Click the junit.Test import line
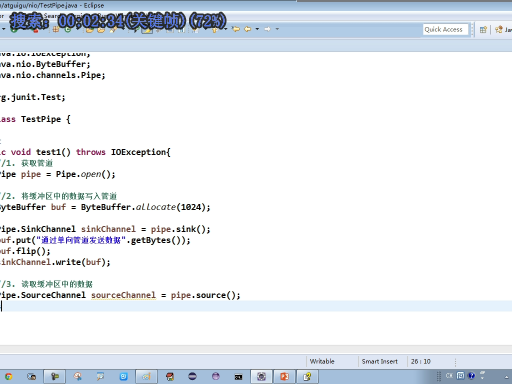Image resolution: width=512 pixels, height=384 pixels. point(33,97)
